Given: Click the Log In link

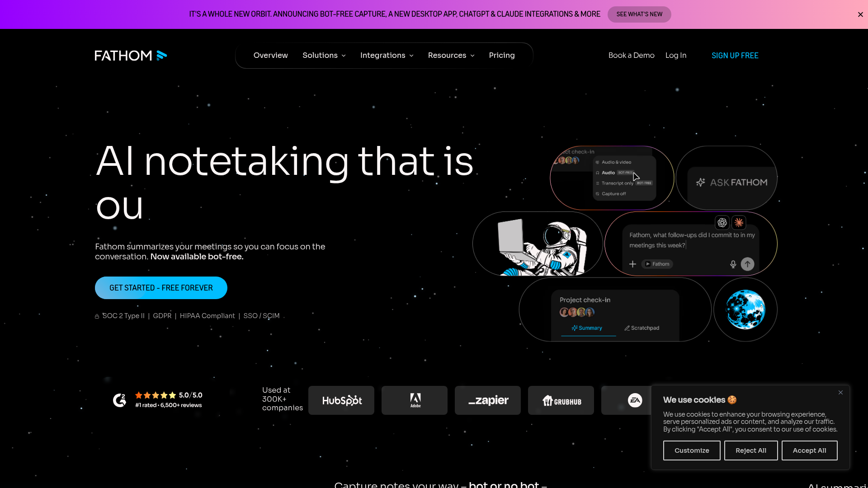Looking at the screenshot, I should [x=676, y=55].
